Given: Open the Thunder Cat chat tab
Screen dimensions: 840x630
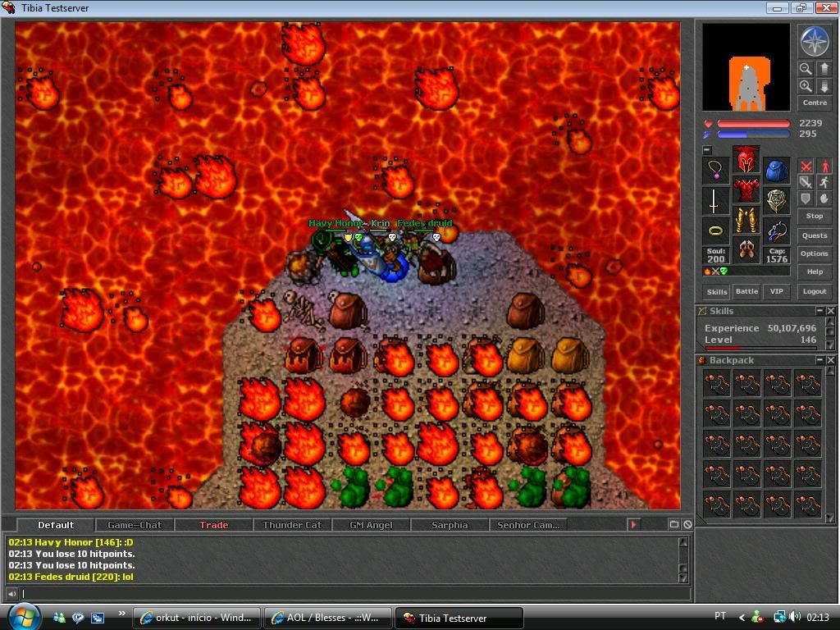Looking at the screenshot, I should [292, 525].
